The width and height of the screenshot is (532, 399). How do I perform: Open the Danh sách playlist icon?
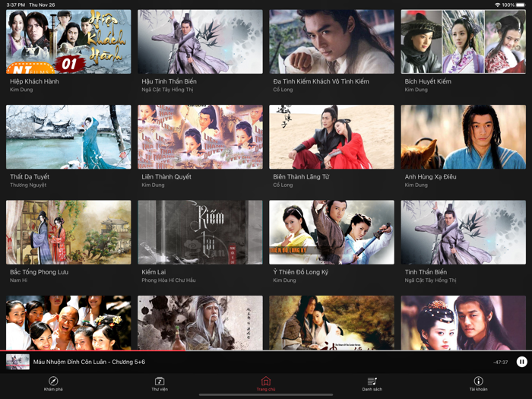[x=372, y=381]
